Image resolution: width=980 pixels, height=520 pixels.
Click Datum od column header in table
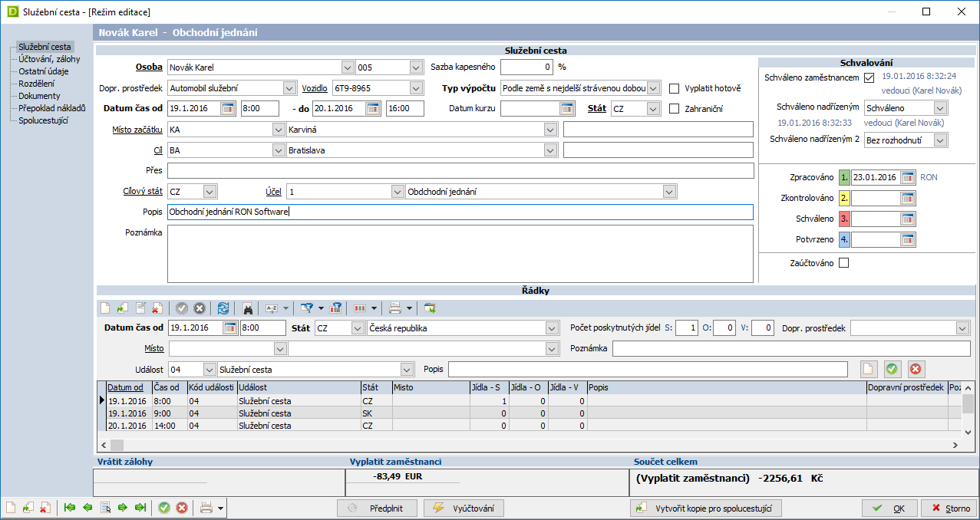click(129, 387)
